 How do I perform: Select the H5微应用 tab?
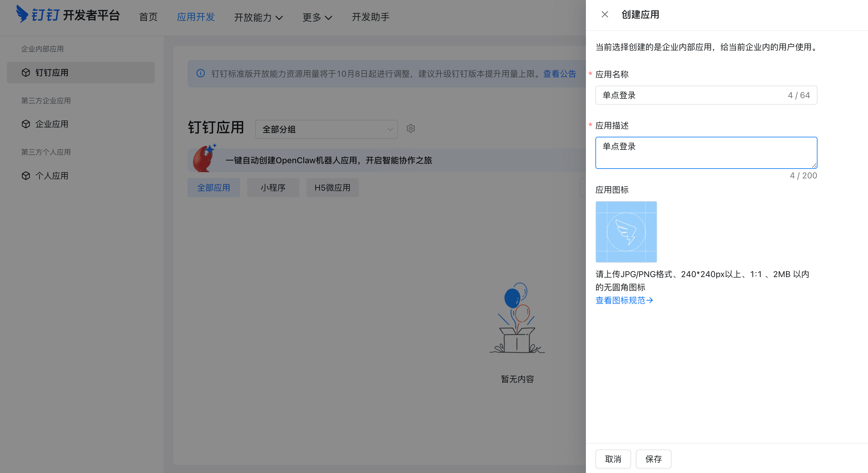[x=332, y=188]
